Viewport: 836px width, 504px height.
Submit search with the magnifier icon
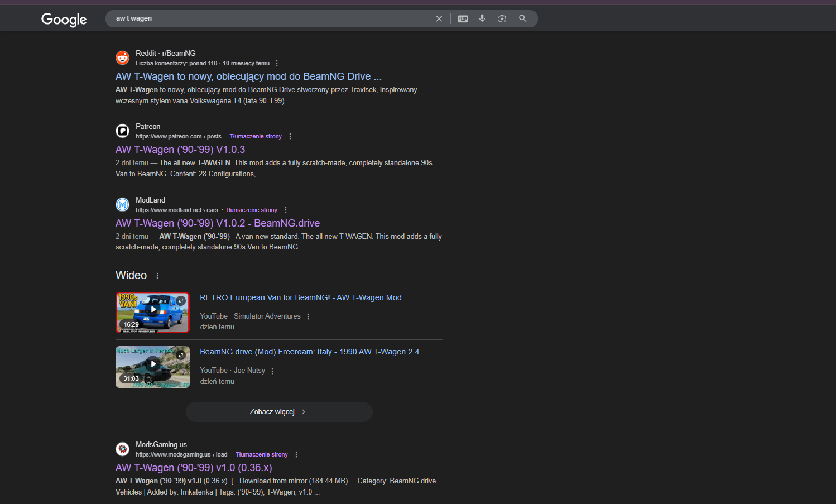coord(523,18)
